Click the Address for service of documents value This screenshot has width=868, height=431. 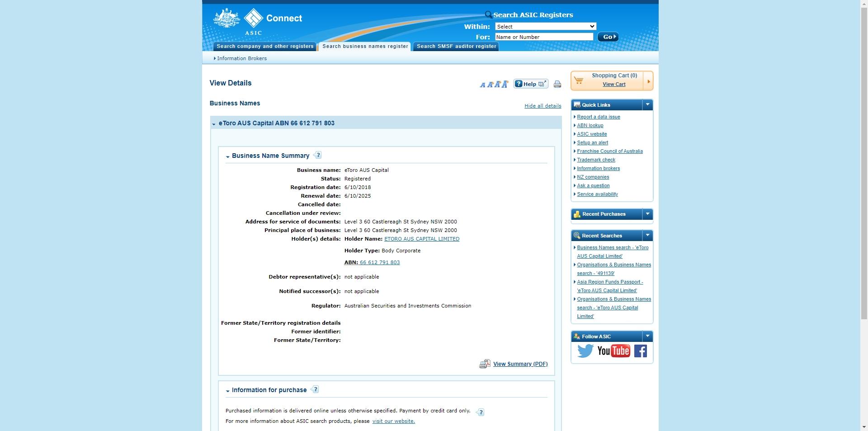click(401, 222)
